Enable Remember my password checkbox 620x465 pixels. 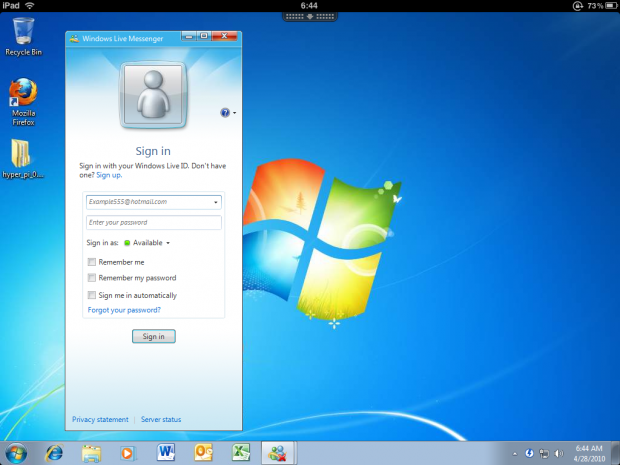tap(92, 278)
